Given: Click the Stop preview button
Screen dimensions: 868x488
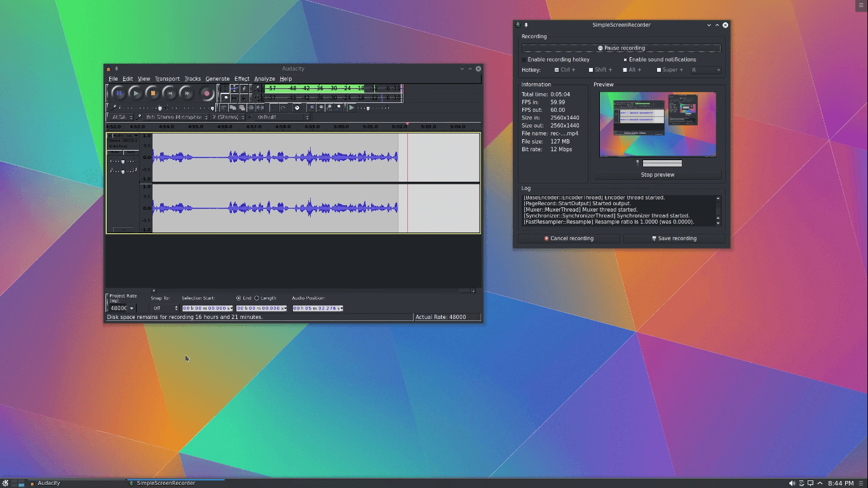Looking at the screenshot, I should click(658, 175).
